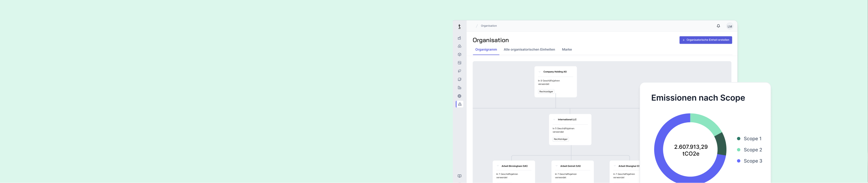
Task: Expand the Arbeit Shanghai card chevron
Action: click(615, 166)
